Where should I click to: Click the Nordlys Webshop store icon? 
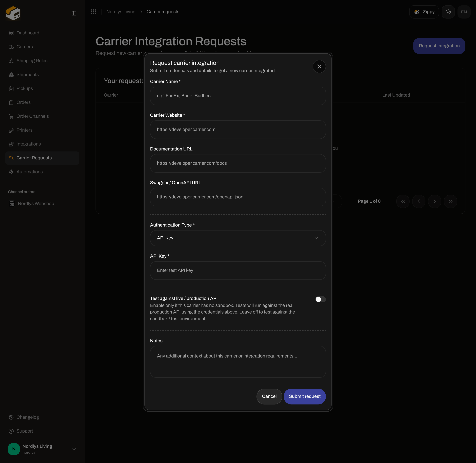pos(12,204)
